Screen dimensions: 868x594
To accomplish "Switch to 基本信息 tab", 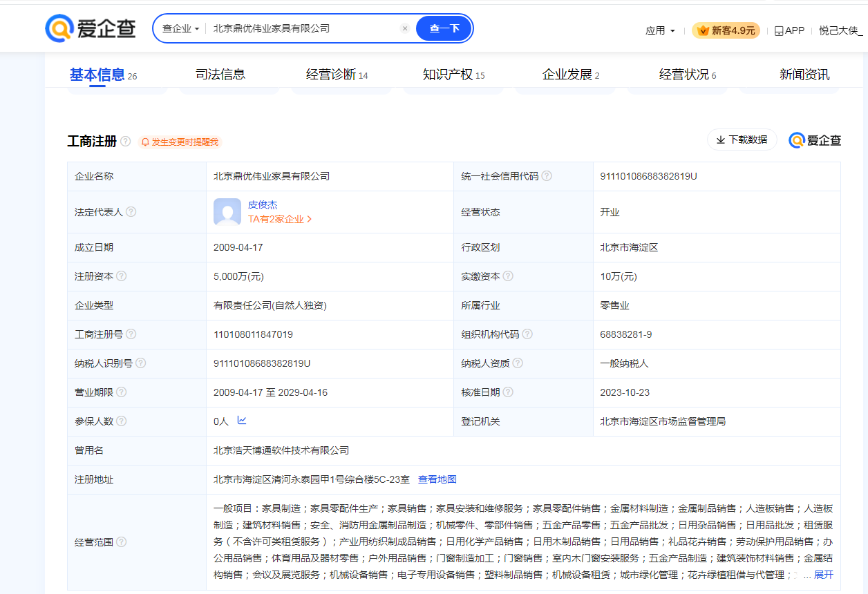I will tap(103, 75).
